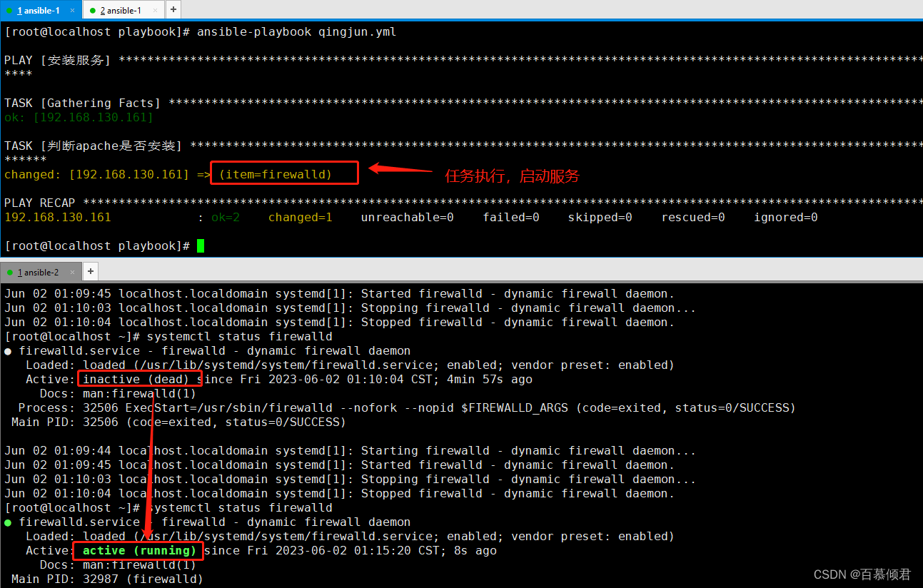
Task: Click the "rescued=0" recap value
Action: coord(693,217)
